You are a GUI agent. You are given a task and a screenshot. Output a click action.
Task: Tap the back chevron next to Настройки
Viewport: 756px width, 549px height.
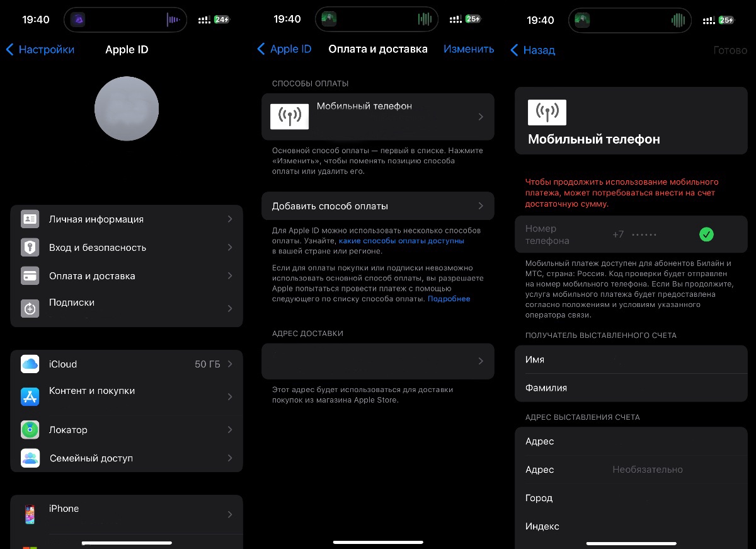tap(9, 50)
